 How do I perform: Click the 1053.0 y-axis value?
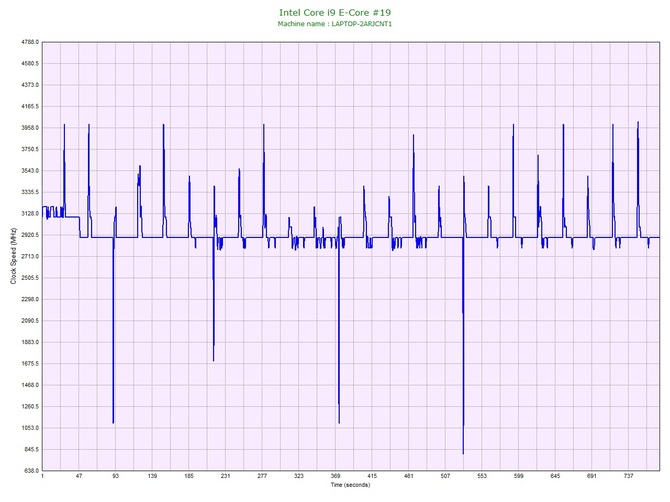pos(30,428)
